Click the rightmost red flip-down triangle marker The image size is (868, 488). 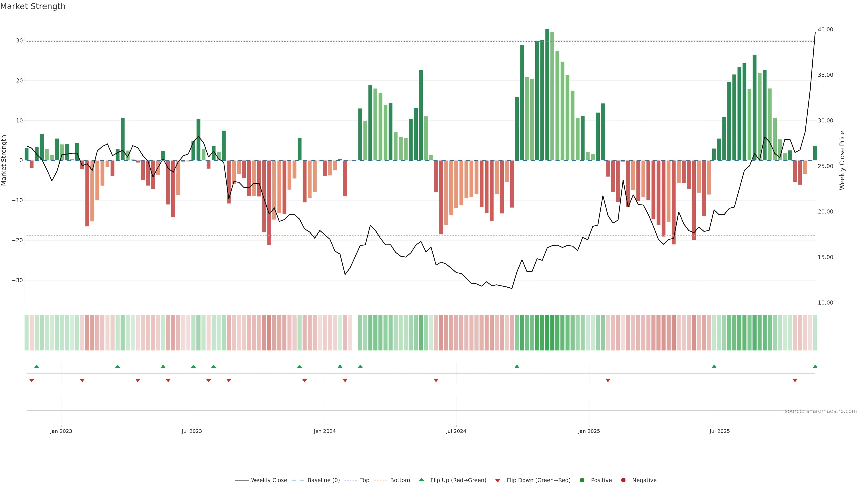(795, 380)
